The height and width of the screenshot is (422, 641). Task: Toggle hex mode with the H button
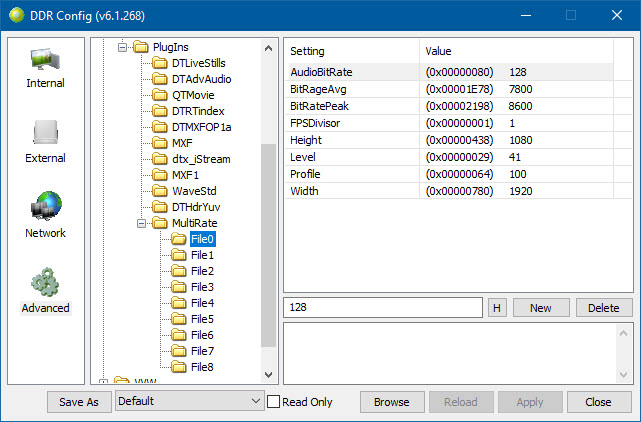[x=497, y=308]
